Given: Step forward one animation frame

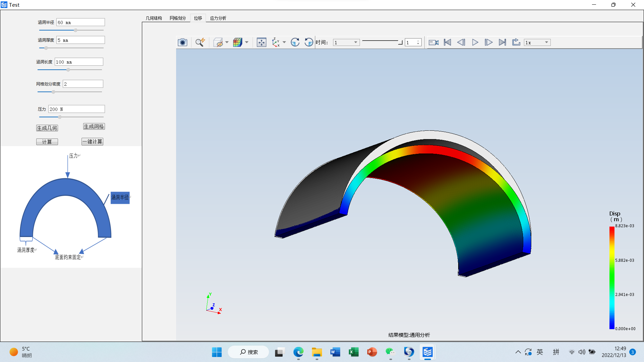Looking at the screenshot, I should [x=489, y=42].
